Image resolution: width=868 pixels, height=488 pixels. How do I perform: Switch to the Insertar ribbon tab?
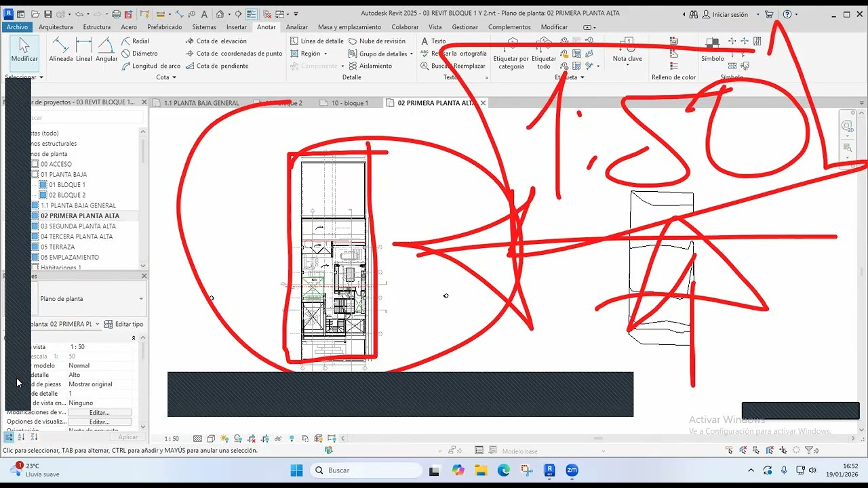coord(237,27)
